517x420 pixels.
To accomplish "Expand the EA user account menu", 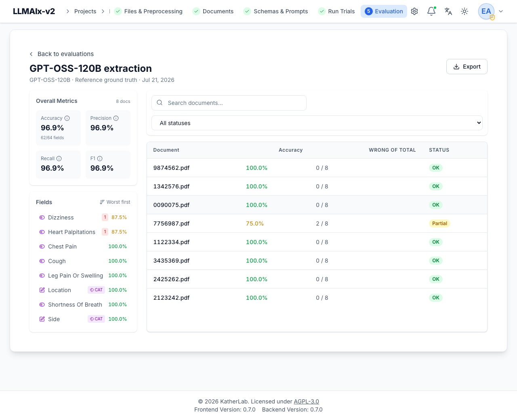I will click(x=491, y=11).
